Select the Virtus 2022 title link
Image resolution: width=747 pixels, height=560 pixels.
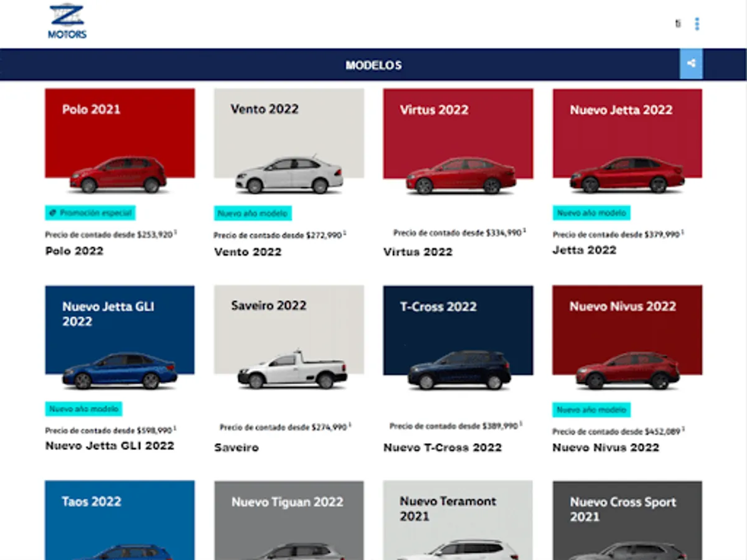[418, 252]
